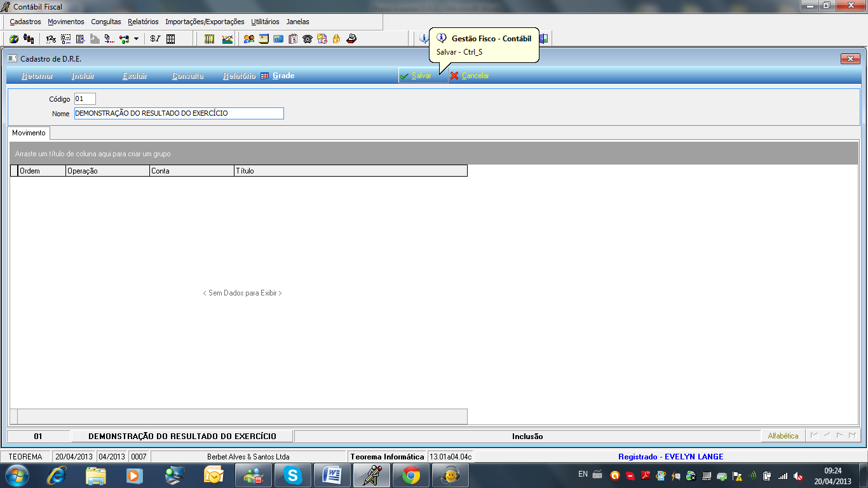Screen dimensions: 868x488
Task: Select the Movimento tab
Action: click(x=29, y=133)
